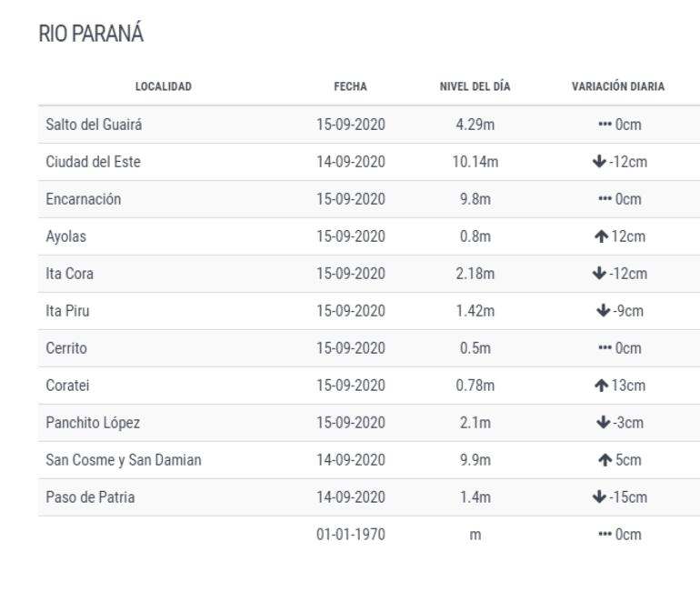The height and width of the screenshot is (592, 700).
Task: Click the down arrow icon for Panchito López
Action: (601, 423)
